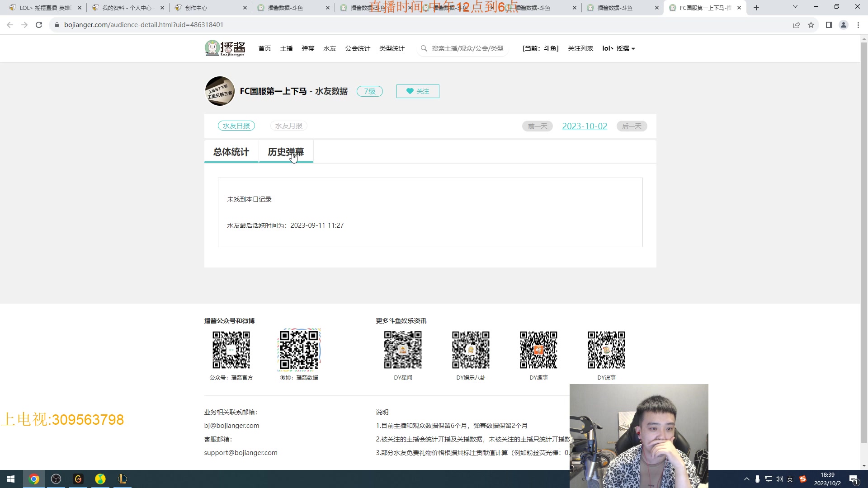Click the Windows Start button
The height and width of the screenshot is (488, 868).
10,479
